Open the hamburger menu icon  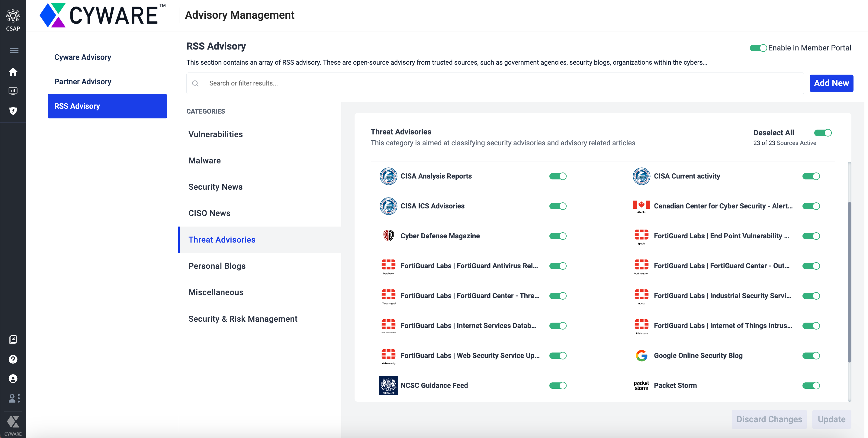point(14,50)
